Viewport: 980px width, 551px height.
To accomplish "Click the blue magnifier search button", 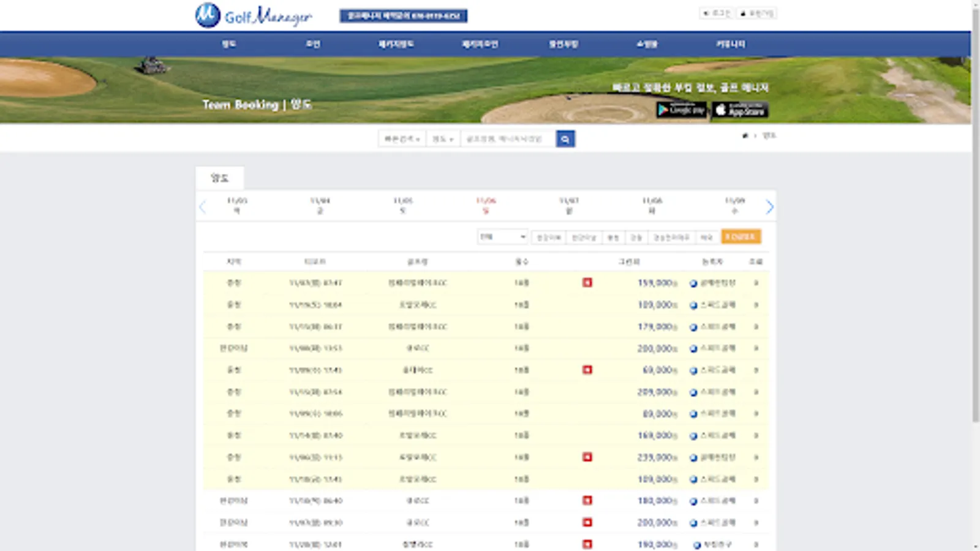I will tap(565, 139).
